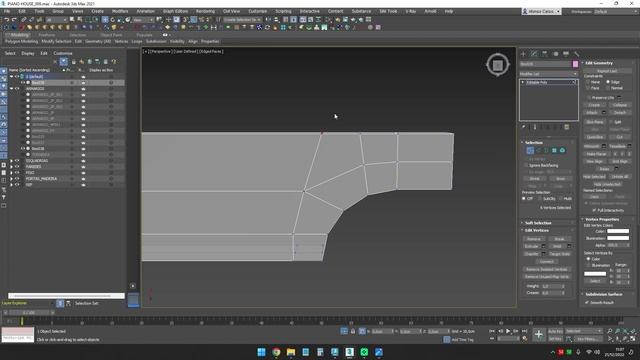Expand the Soft Selection rollout
The image size is (640, 360).
point(538,223)
